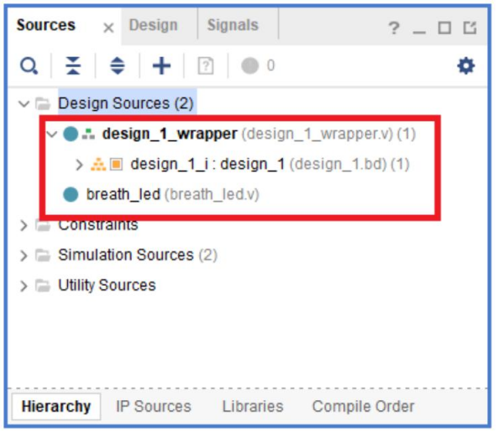Switch to the Design tab
Screen dimensions: 504x437
153,25
